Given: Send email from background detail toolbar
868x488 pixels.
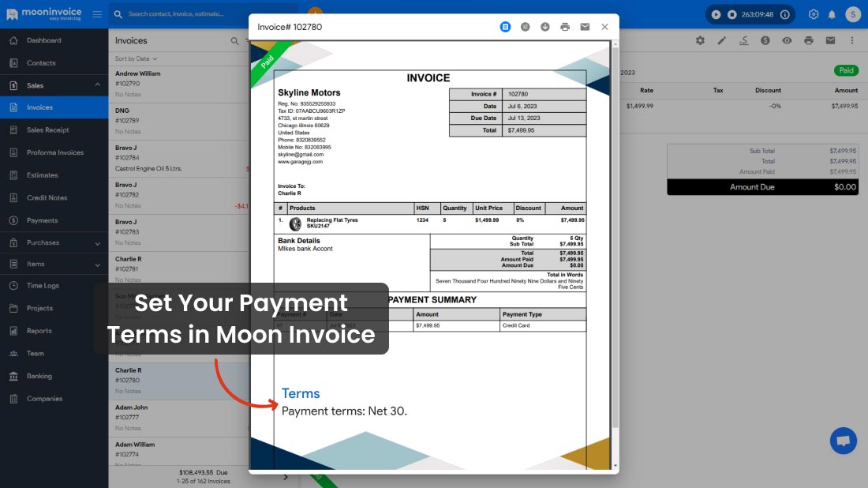Looking at the screenshot, I should click(x=830, y=40).
